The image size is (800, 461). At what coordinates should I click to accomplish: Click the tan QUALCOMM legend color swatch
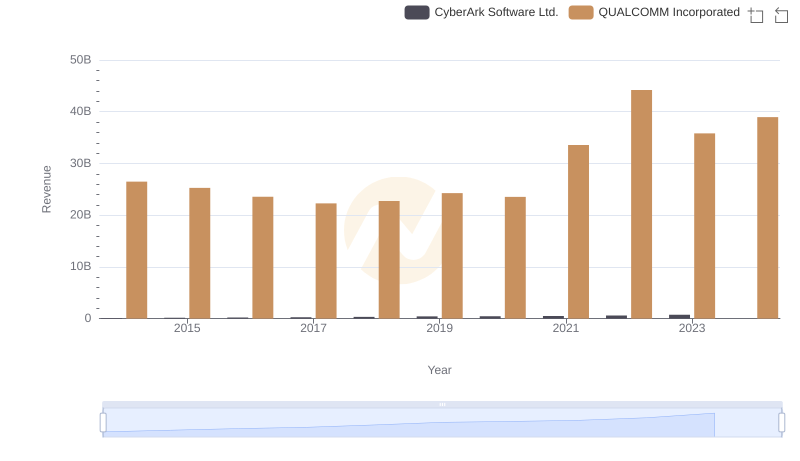point(581,12)
